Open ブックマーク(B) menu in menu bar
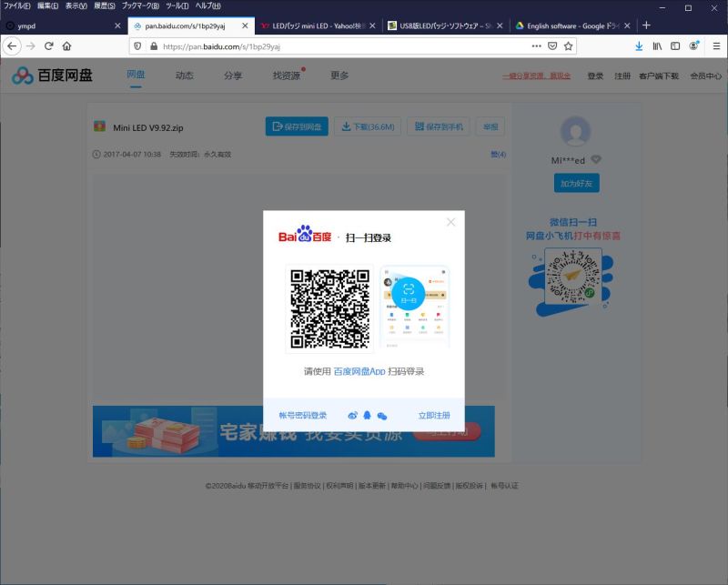 [x=141, y=6]
